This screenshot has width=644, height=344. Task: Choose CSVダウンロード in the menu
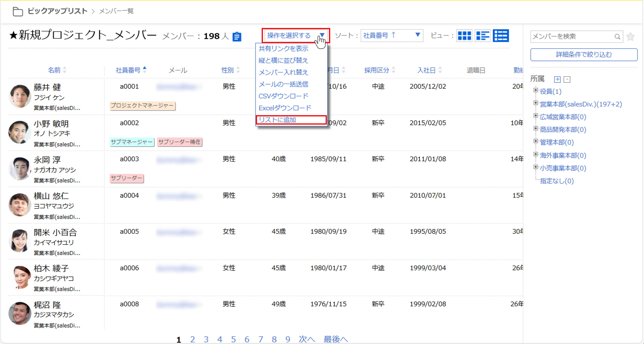coord(283,96)
